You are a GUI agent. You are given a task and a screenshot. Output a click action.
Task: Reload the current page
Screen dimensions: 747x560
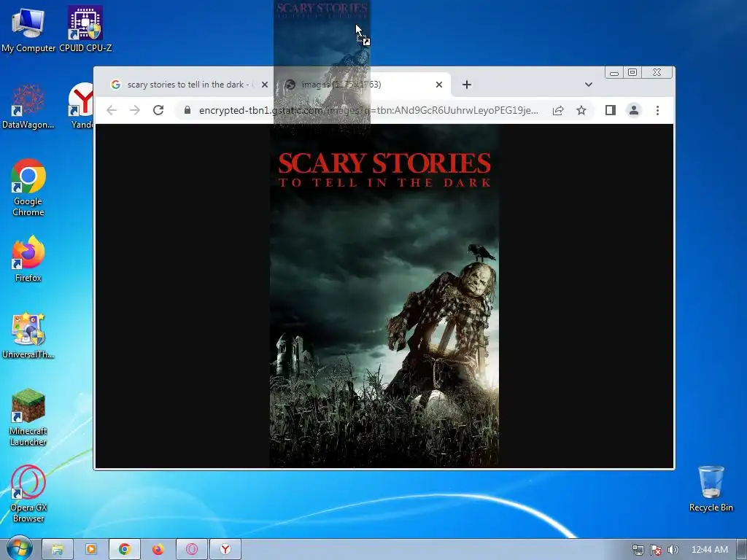(x=158, y=111)
